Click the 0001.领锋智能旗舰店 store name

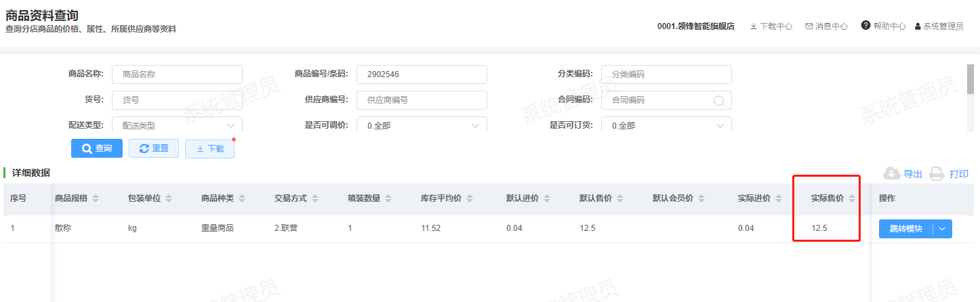696,26
